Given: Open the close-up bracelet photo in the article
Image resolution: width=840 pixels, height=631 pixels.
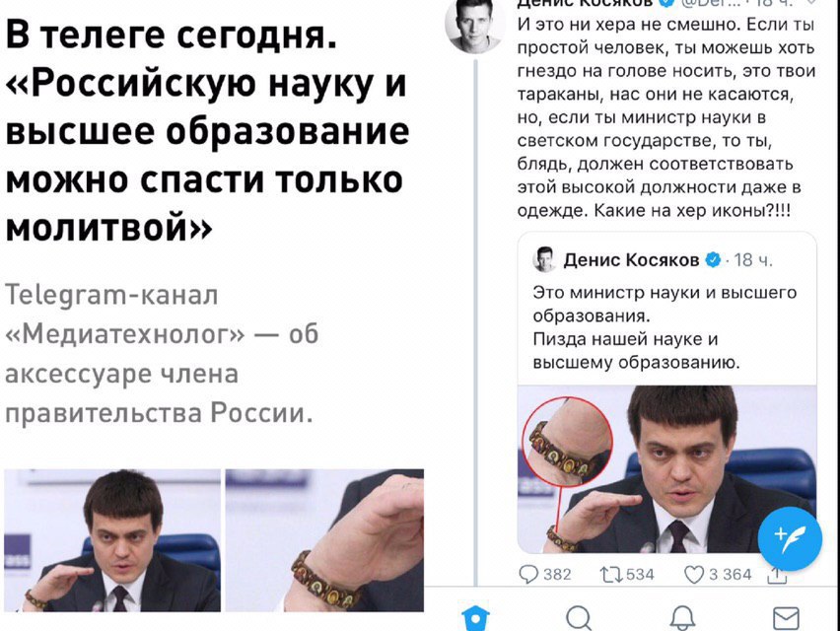Looking at the screenshot, I should 324,540.
